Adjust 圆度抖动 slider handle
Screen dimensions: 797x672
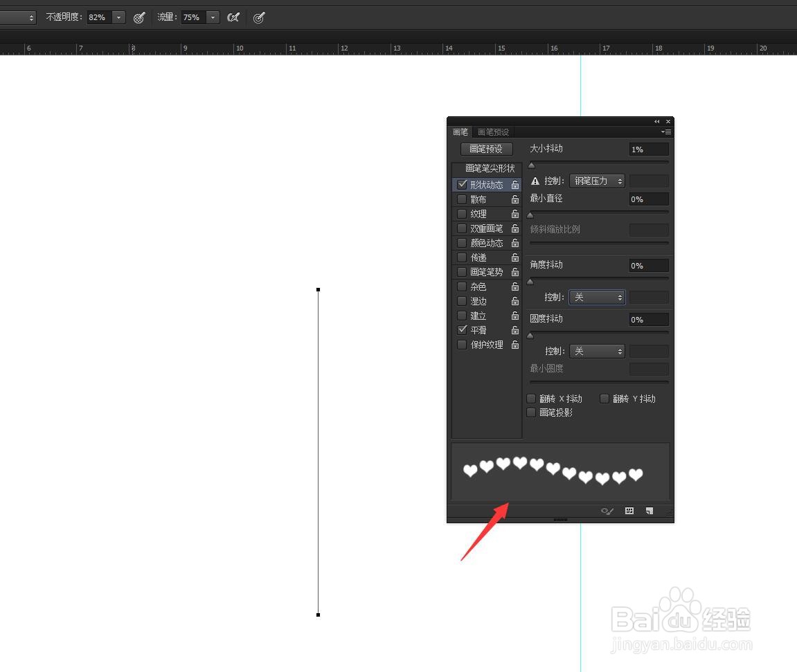(x=530, y=335)
